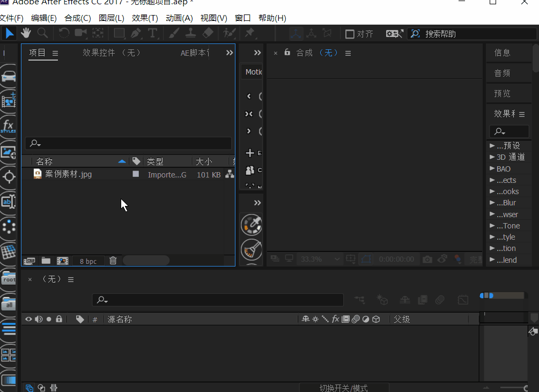The height and width of the screenshot is (392, 539).
Task: Click the trash delete icon in Project panel
Action: [x=113, y=261]
